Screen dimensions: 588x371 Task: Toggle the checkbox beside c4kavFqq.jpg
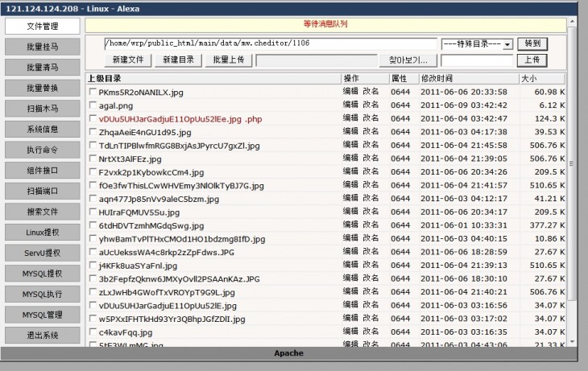pyautogui.click(x=93, y=332)
